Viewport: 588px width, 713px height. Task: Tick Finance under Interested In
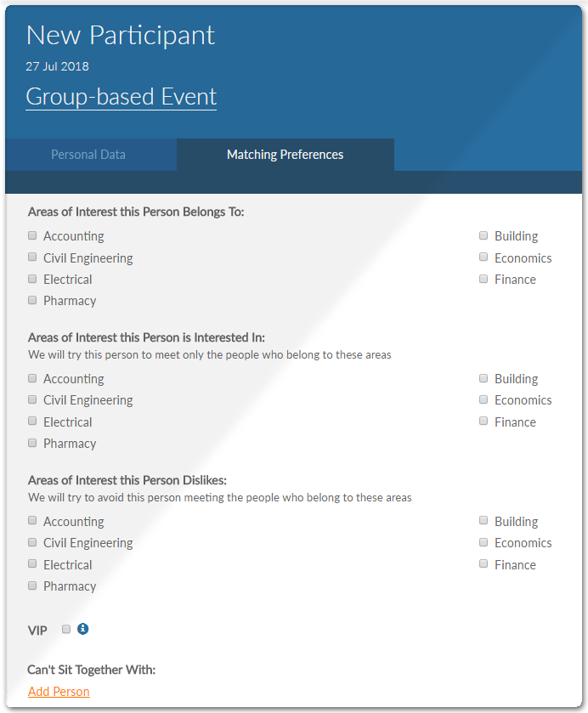click(483, 421)
